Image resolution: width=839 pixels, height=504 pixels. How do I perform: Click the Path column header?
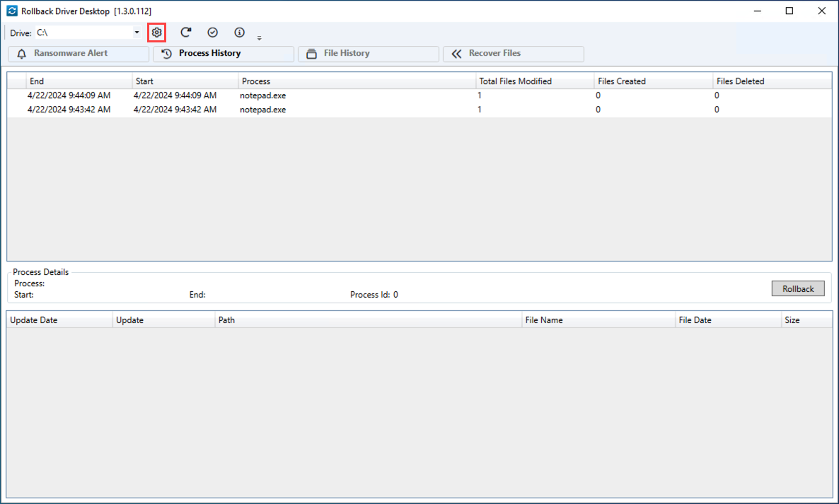(368, 320)
